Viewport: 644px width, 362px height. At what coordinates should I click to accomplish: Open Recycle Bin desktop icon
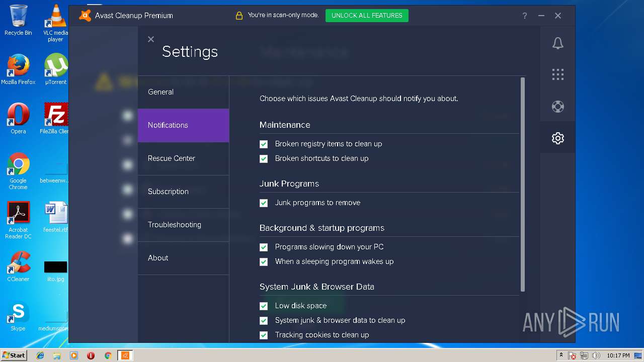[x=18, y=20]
